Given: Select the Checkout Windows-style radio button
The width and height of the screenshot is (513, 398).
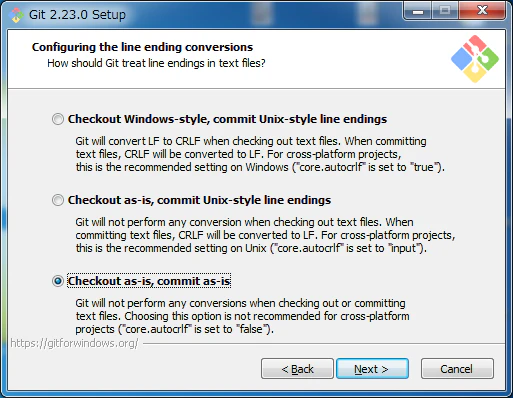Looking at the screenshot, I should pyautogui.click(x=58, y=119).
